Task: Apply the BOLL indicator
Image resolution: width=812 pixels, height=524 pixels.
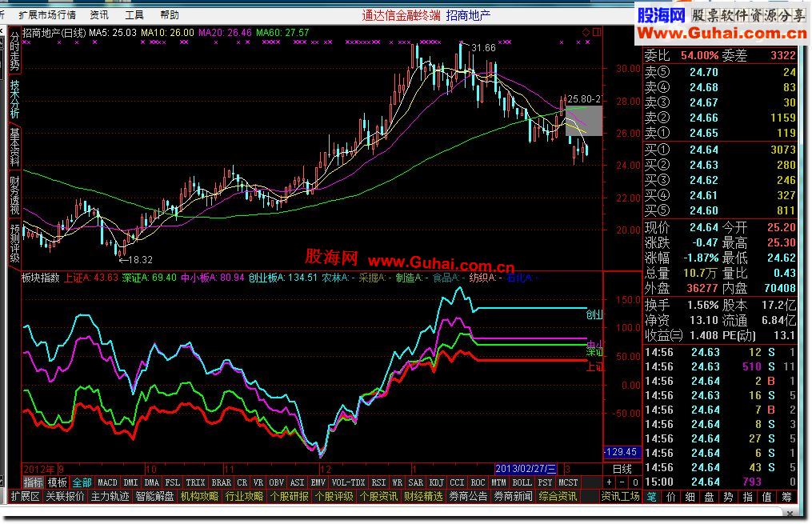Action: point(522,482)
